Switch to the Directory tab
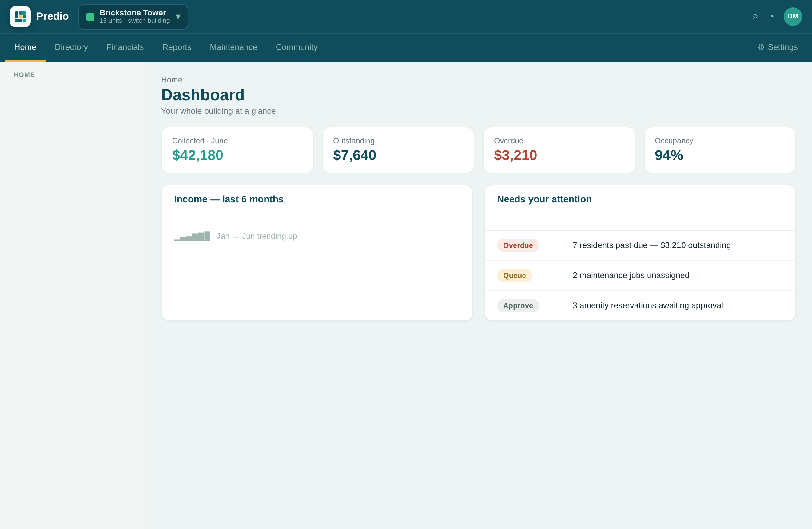The height and width of the screenshot is (529, 812). (71, 47)
